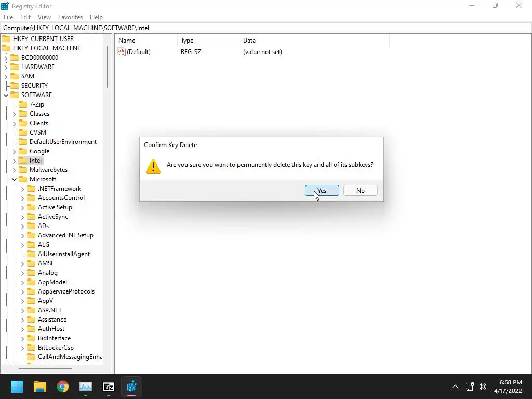Open the Help menu
This screenshot has width=532, height=399.
[96, 17]
